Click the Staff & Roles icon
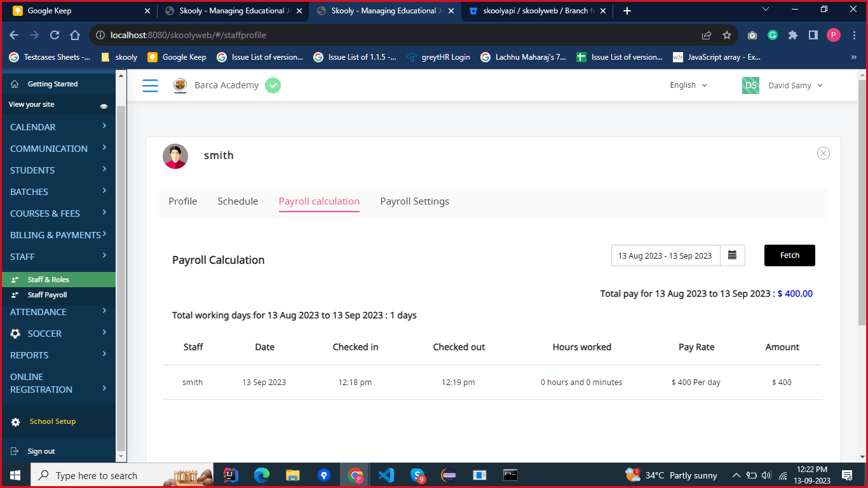The image size is (868, 488). [x=15, y=280]
